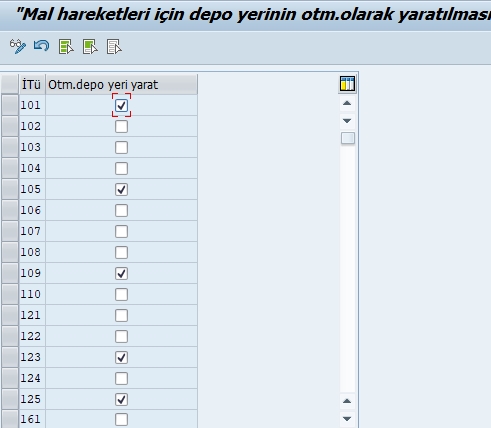491x428 pixels.
Task: Select row 101 via its row selector
Action: click(10, 105)
